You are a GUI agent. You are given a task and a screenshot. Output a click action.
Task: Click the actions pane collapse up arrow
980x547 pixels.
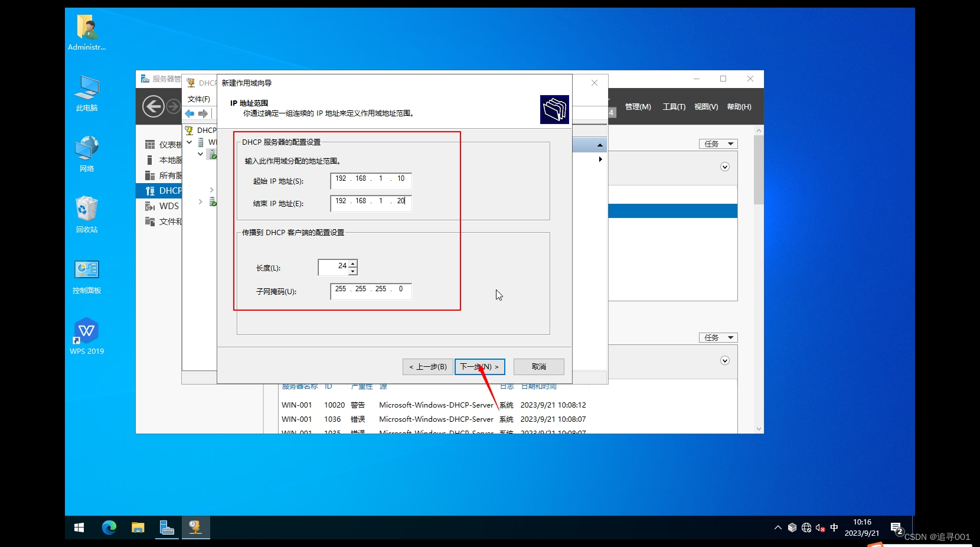coord(600,145)
